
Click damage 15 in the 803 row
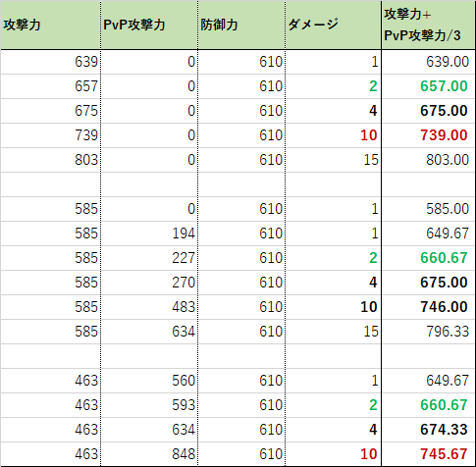[x=333, y=160]
